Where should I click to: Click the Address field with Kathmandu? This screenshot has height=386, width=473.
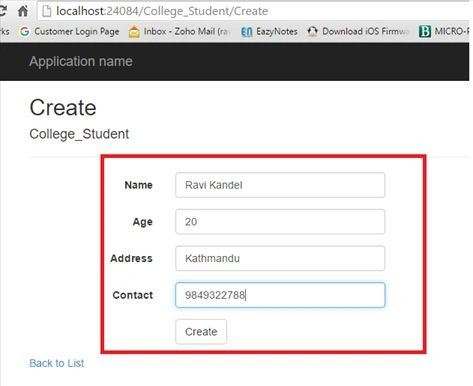click(x=280, y=258)
